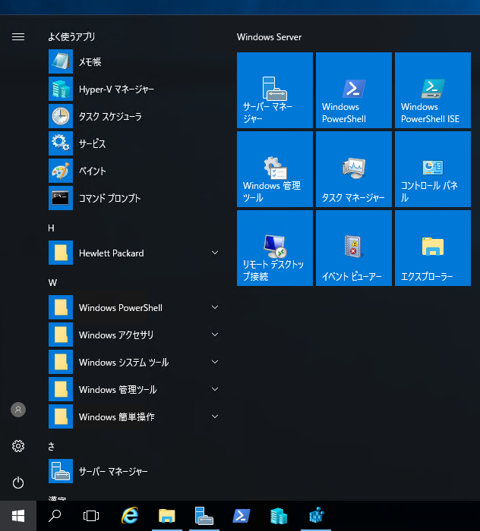Viewport: 480px width, 531px height.
Task: Open コマンド プロンプト from app list
Action: click(x=134, y=198)
